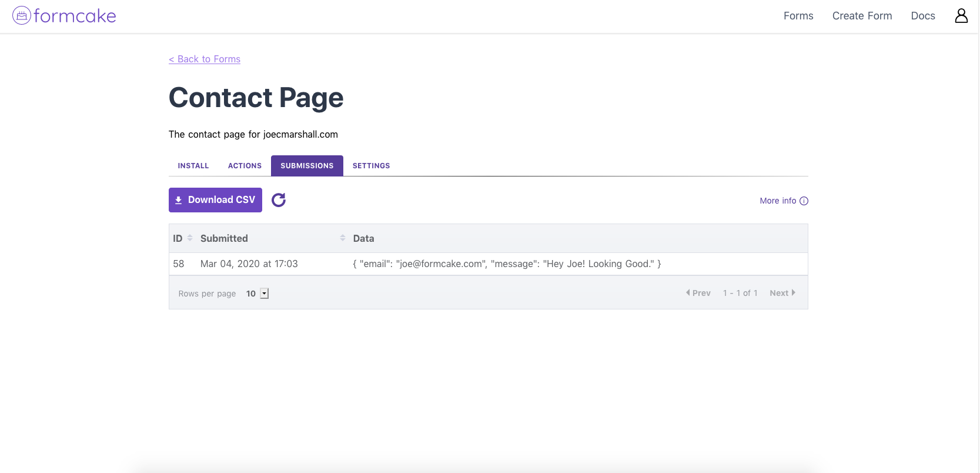Open the Settings tab
This screenshot has width=980, height=473.
click(x=371, y=166)
